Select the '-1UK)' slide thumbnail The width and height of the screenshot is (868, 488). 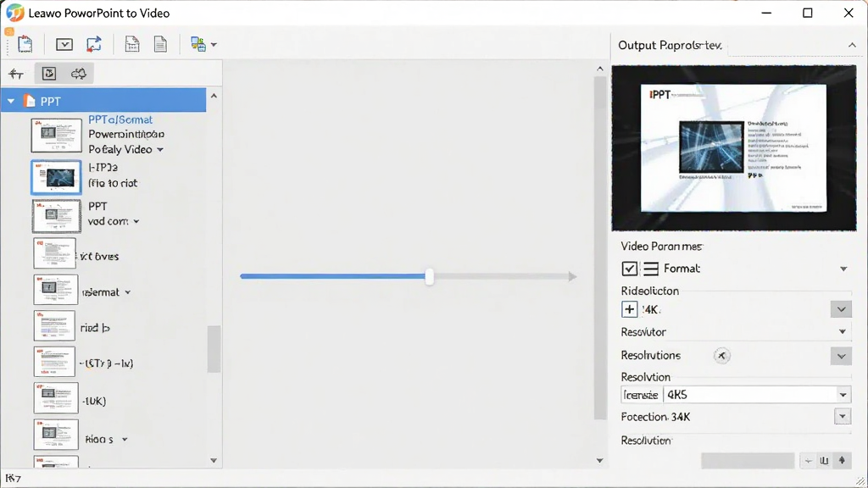point(56,398)
